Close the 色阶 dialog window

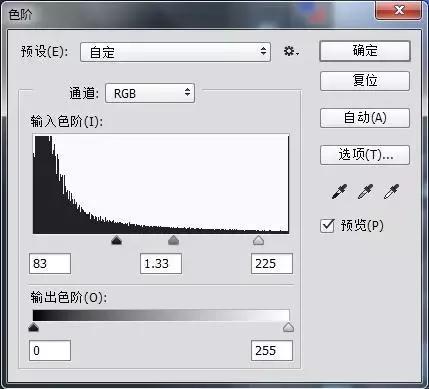click(398, 10)
